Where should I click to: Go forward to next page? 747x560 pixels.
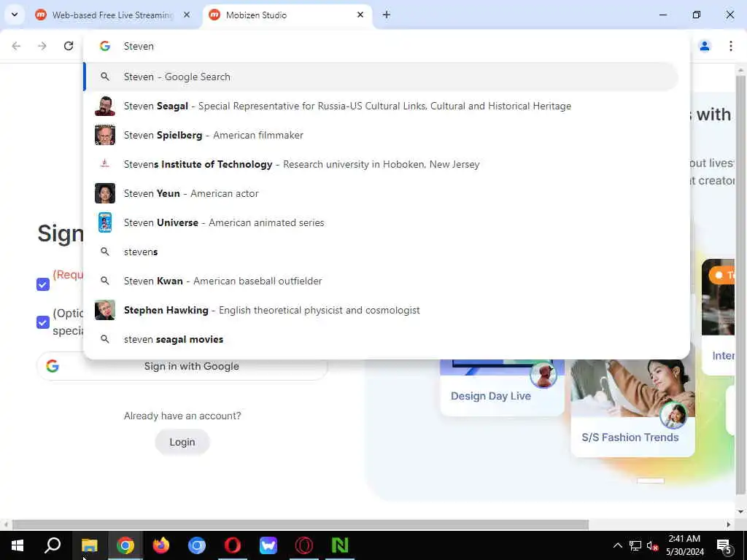coord(42,46)
